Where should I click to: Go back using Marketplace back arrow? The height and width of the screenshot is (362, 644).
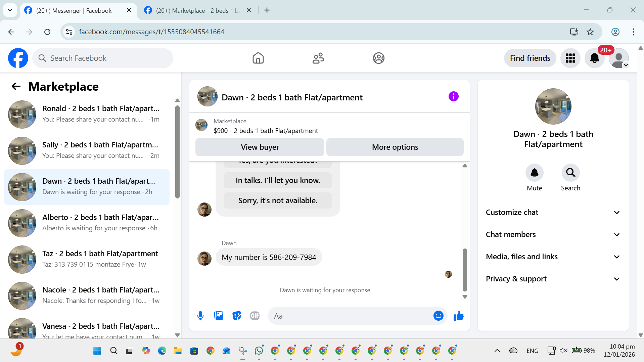point(16,86)
